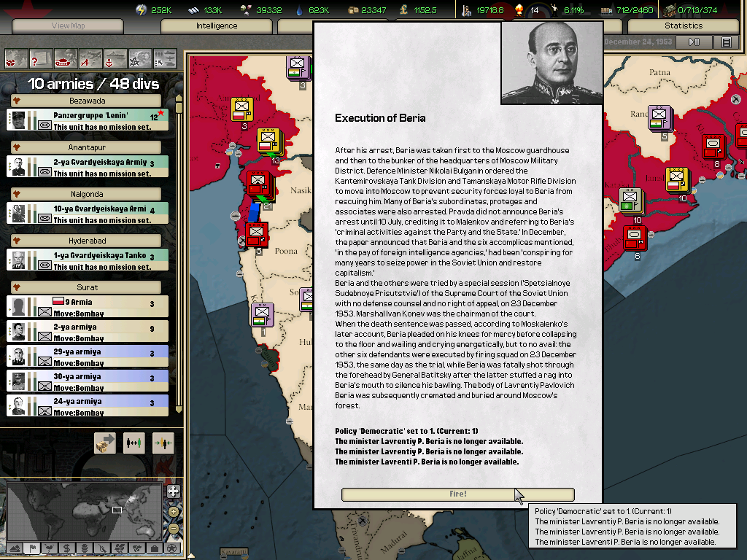Open the game menu icon beside pause
This screenshot has height=560, width=747.
(x=726, y=42)
